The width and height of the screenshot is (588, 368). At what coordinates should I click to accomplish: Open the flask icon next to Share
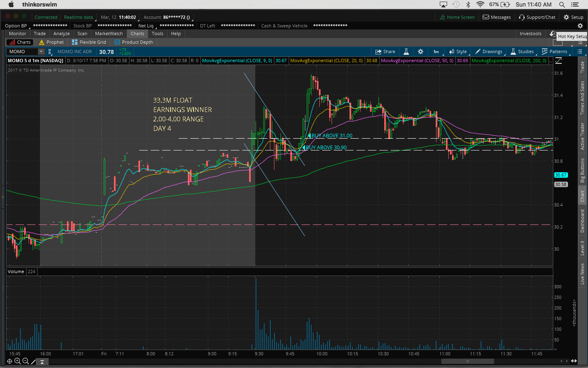(406, 52)
